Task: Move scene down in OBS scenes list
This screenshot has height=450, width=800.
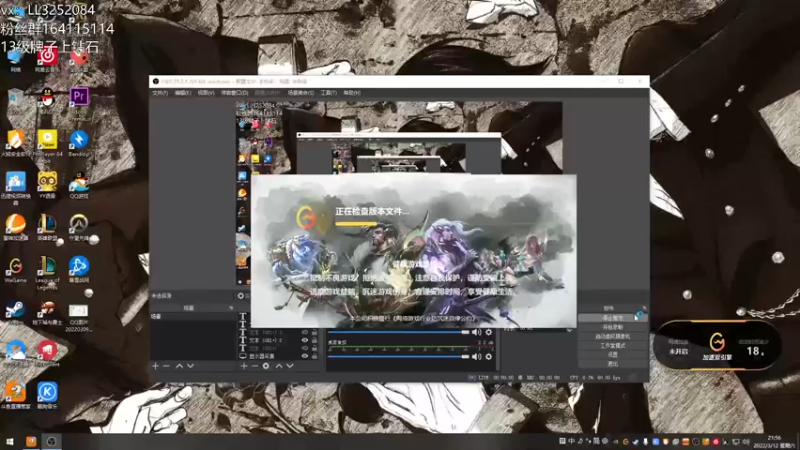Action: [190, 366]
